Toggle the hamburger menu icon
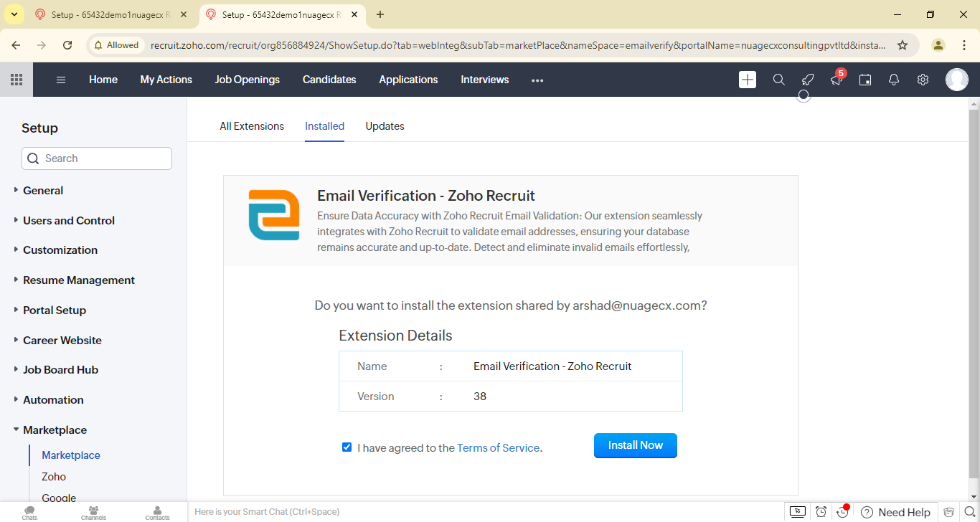This screenshot has width=980, height=522. click(61, 80)
